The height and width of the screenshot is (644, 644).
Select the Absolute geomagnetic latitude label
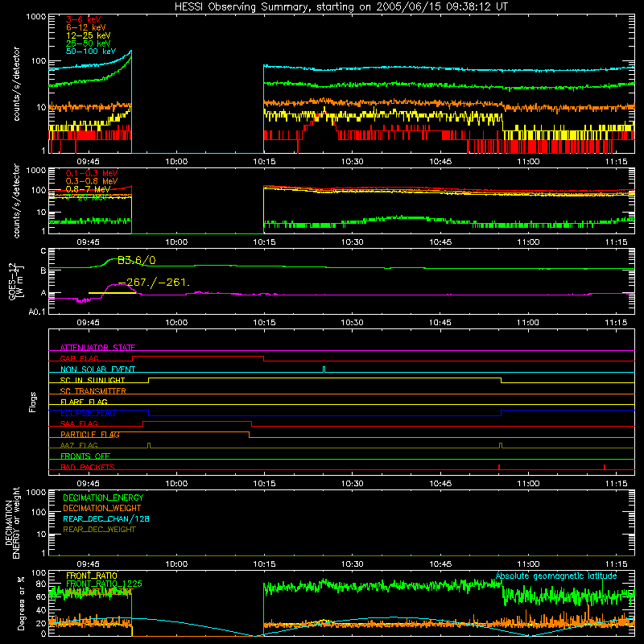pyautogui.click(x=556, y=576)
